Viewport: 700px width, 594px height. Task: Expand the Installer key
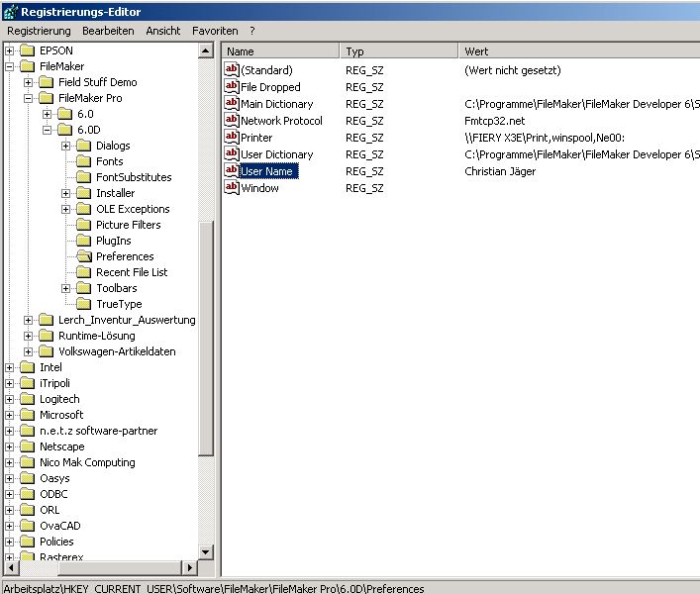[x=65, y=194]
